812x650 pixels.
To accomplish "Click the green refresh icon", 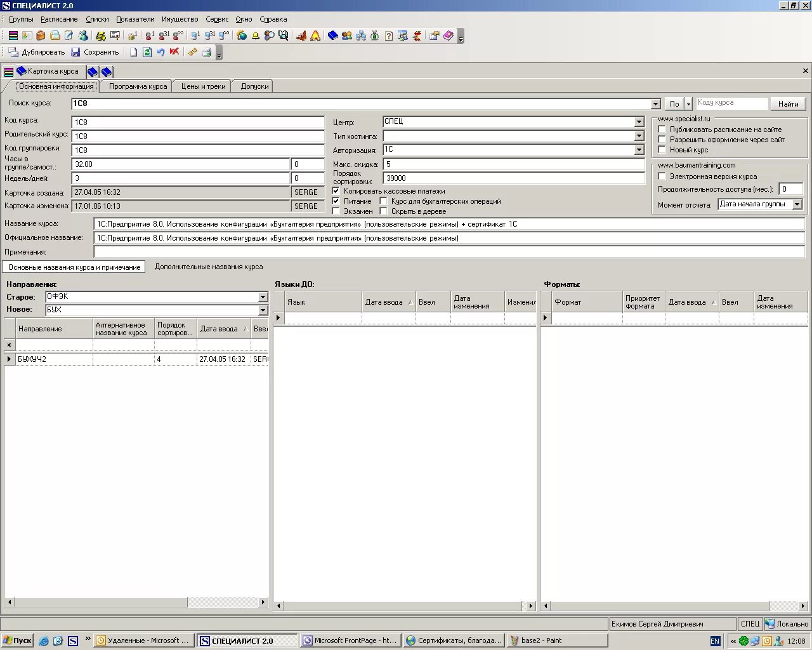I will click(x=147, y=52).
